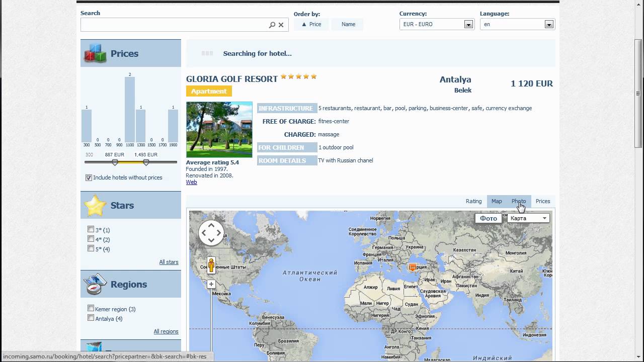Open the Language dropdown
This screenshot has height=362, width=644.
click(517, 24)
